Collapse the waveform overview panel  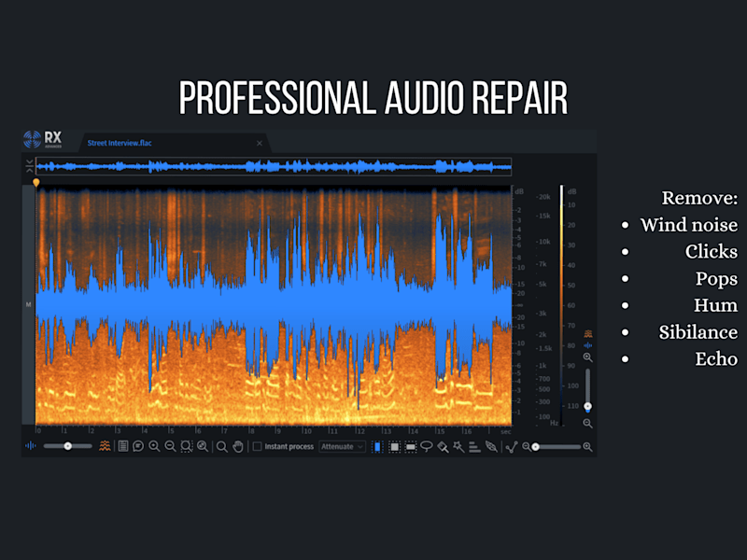30,166
